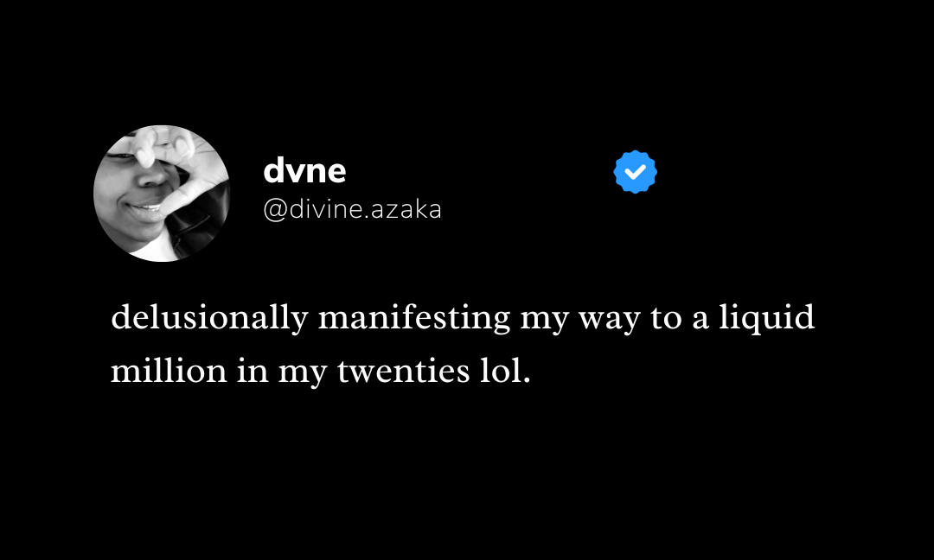The height and width of the screenshot is (560, 934).
Task: Click the display name "dvne"
Action: tap(304, 171)
